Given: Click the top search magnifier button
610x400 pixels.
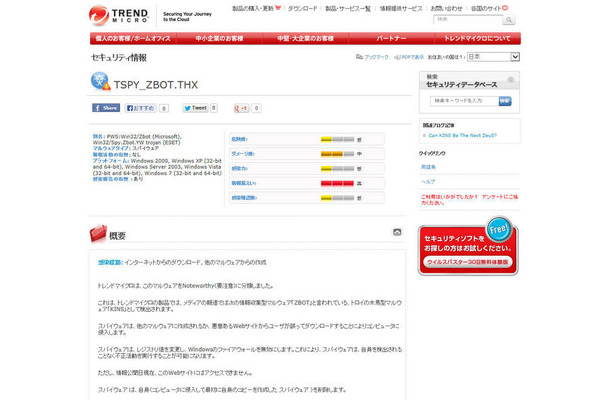Looking at the screenshot, I should (x=509, y=19).
